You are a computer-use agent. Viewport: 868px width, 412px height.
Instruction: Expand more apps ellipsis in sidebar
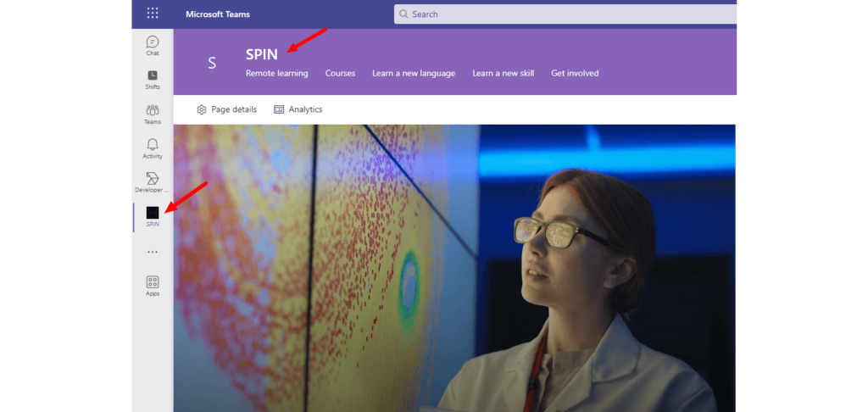click(153, 252)
